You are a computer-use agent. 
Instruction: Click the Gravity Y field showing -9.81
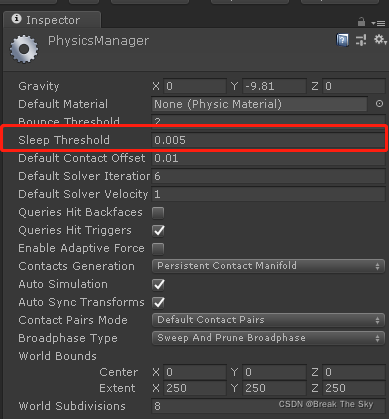(x=274, y=86)
